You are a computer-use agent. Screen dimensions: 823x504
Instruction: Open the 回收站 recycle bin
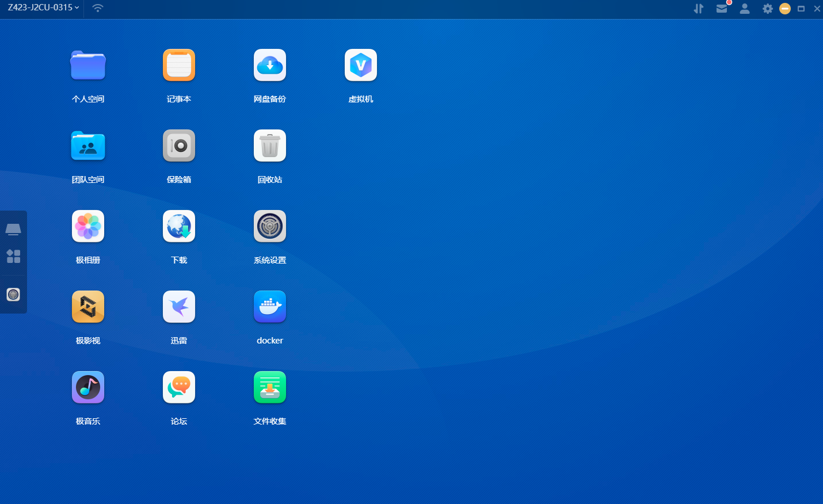(x=270, y=146)
